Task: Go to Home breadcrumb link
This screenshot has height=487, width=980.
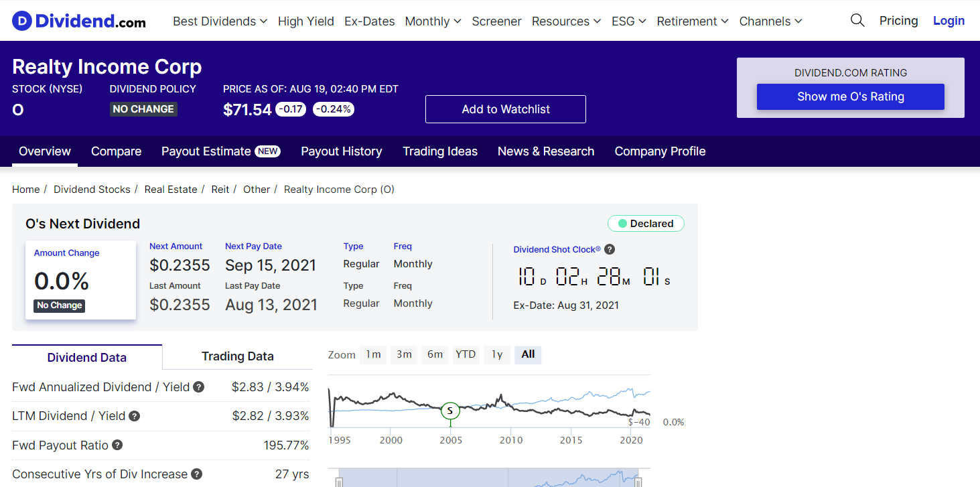Action: click(x=26, y=190)
